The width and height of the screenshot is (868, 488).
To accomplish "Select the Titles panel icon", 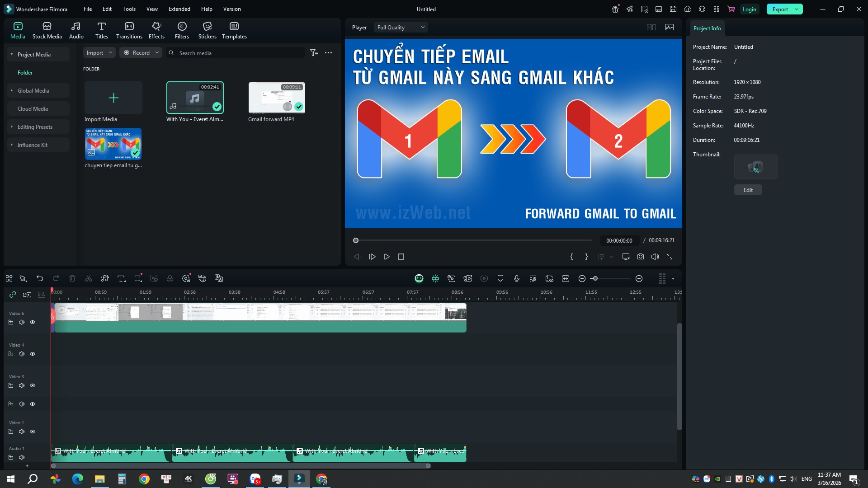I will (x=101, y=29).
